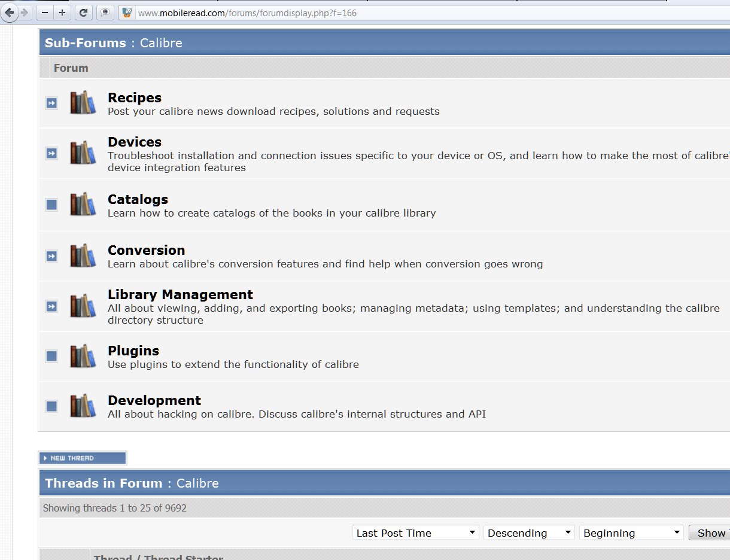Click 'Use plugins to extend the functionality' text
Image resolution: width=730 pixels, height=560 pixels.
233,364
